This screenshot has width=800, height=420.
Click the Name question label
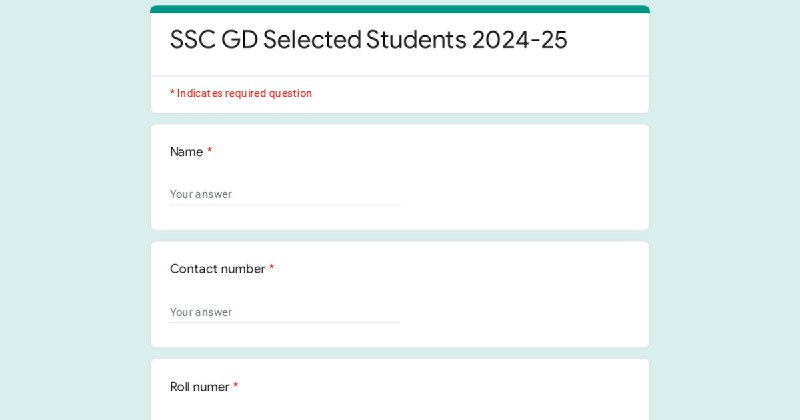coord(186,152)
